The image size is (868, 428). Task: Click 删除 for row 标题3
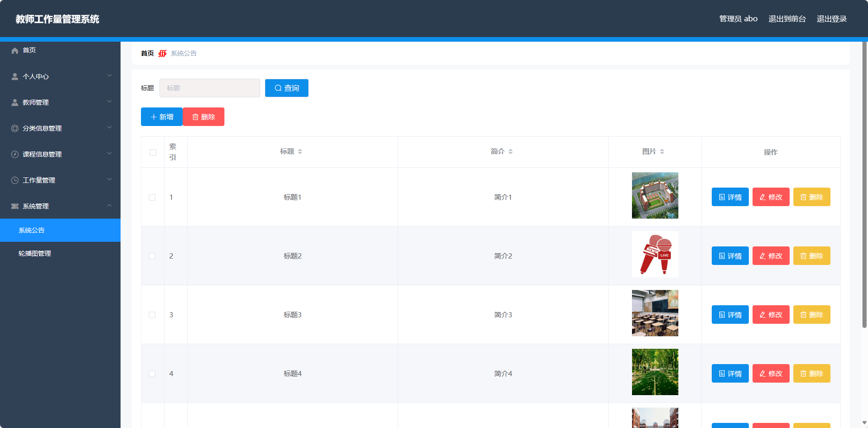(811, 315)
